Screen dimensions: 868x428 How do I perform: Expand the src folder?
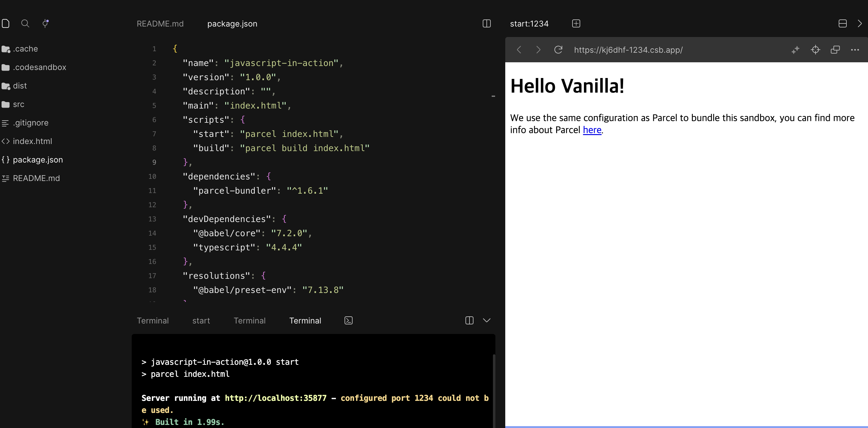click(19, 105)
